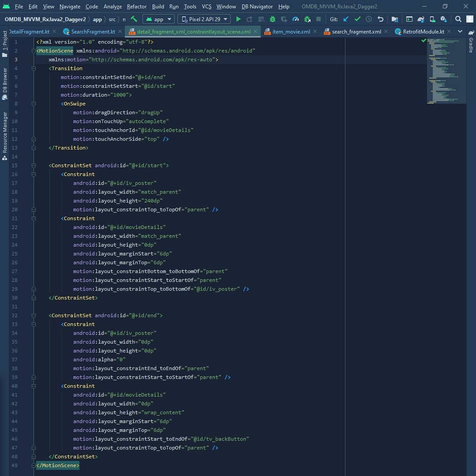Click the user avatar icon in toolbar
This screenshot has width=476, height=476.
pos(470,19)
